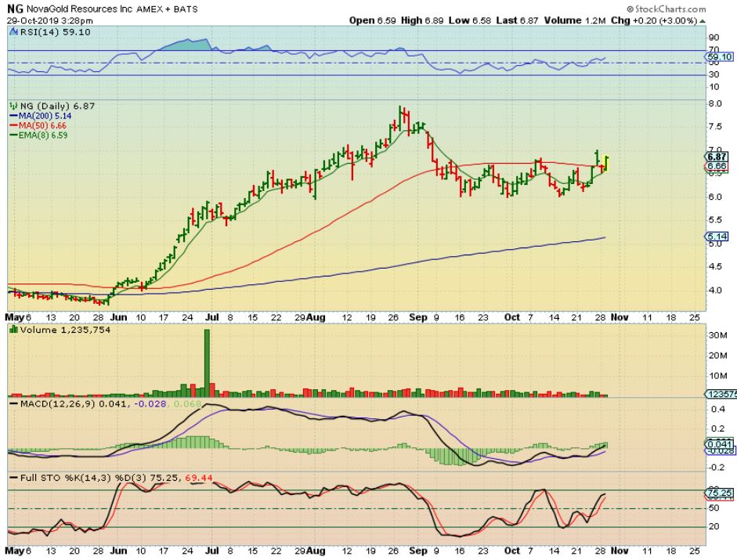Screen dimensions: 737x560
Task: Click the candlestick icon before NG (Daily)
Action: pos(13,107)
